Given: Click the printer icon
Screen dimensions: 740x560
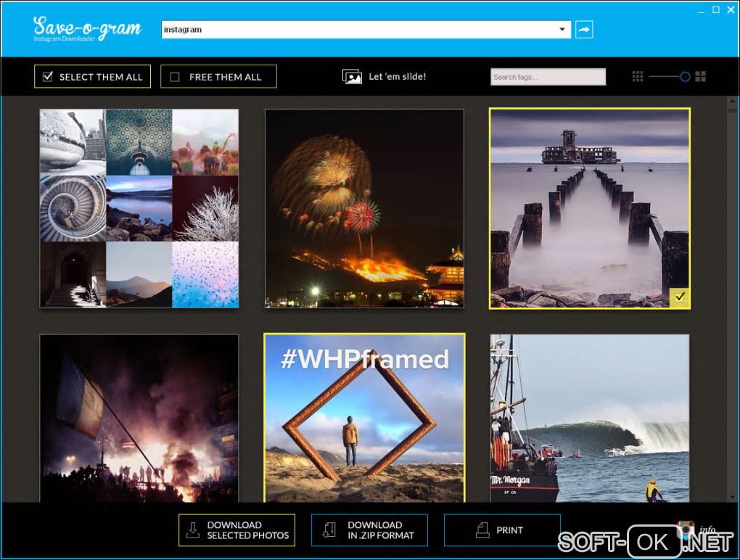Looking at the screenshot, I should coord(482,530).
